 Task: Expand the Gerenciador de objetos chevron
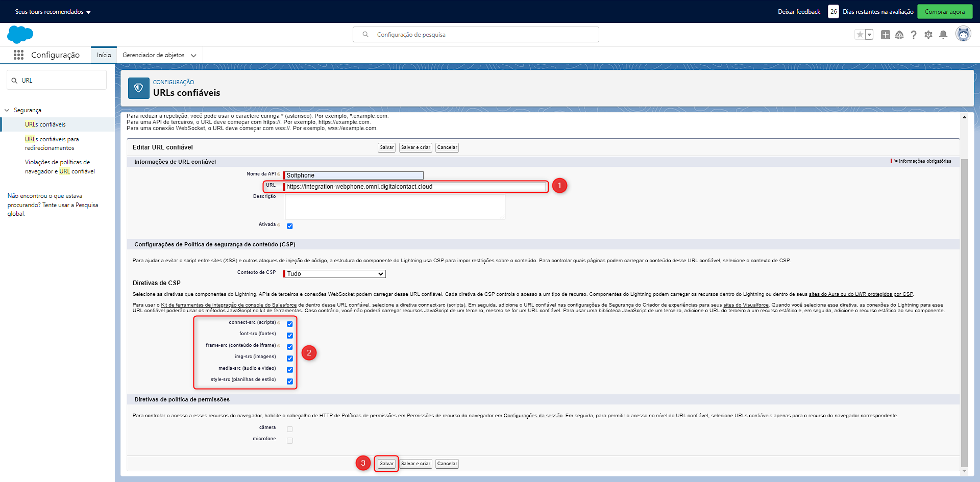[x=193, y=55]
